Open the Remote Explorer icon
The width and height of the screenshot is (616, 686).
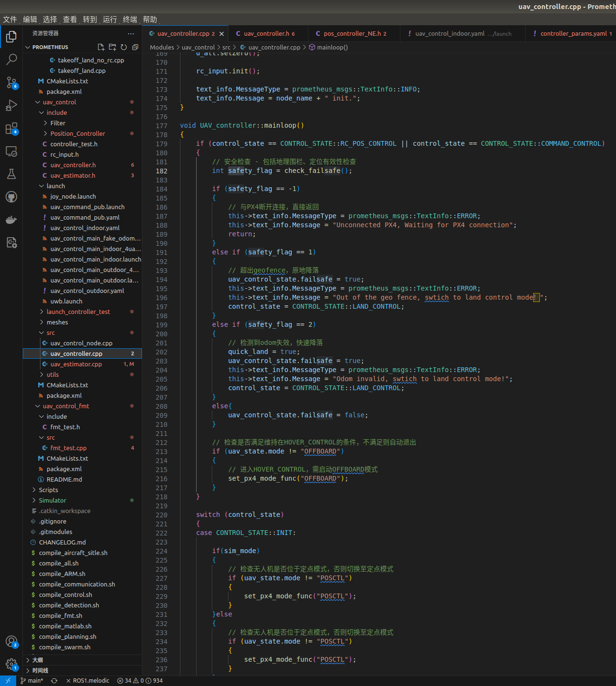click(11, 151)
